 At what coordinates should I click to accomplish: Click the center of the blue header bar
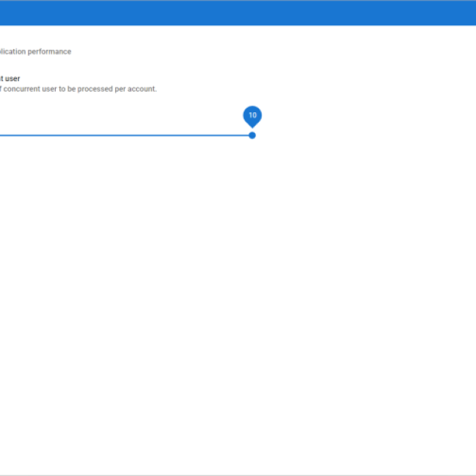[238, 13]
